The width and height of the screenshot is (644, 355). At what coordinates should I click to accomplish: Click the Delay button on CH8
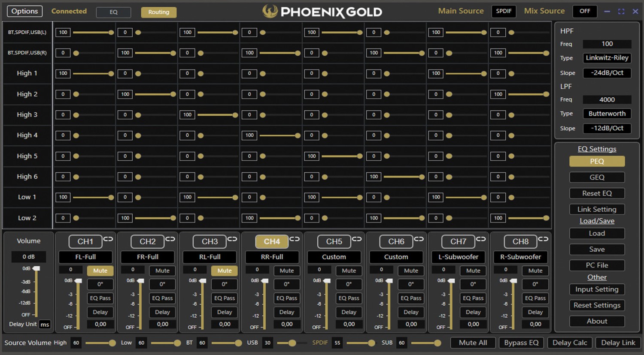pyautogui.click(x=535, y=312)
